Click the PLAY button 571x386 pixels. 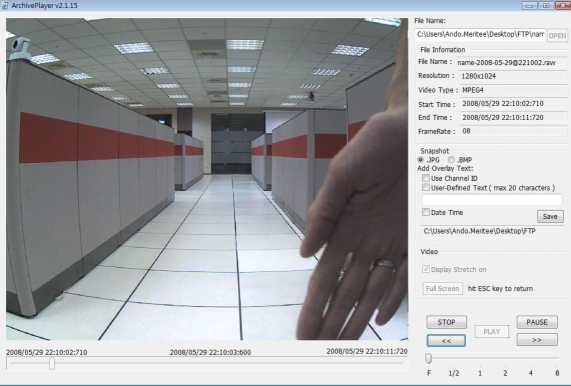(x=492, y=331)
